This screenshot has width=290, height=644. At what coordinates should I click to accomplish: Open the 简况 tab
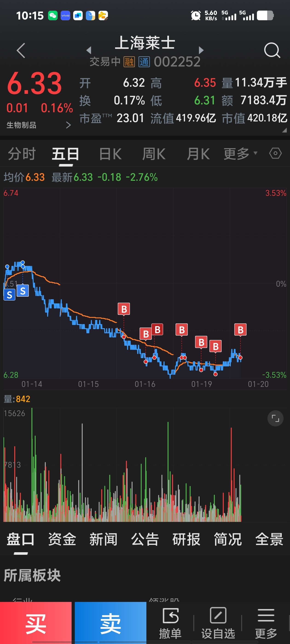tap(228, 539)
